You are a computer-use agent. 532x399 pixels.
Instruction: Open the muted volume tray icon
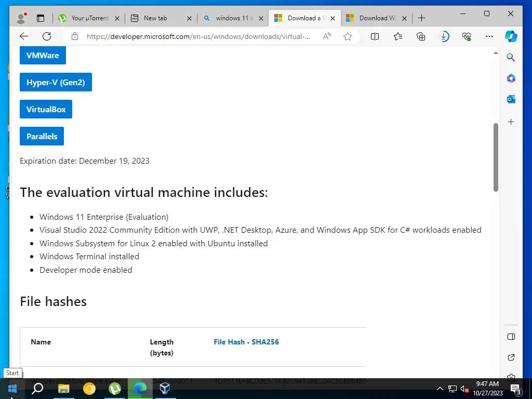464,389
